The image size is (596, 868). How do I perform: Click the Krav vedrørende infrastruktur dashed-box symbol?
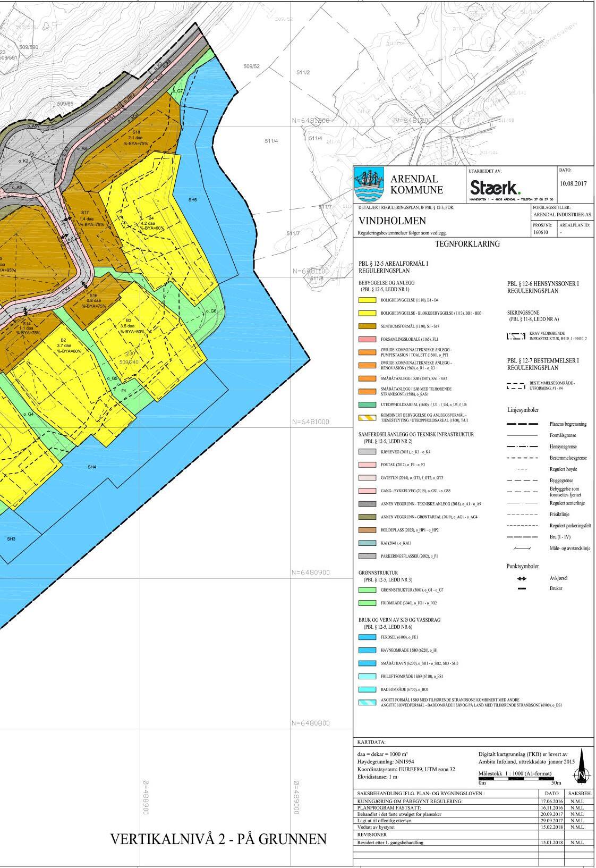tap(516, 337)
